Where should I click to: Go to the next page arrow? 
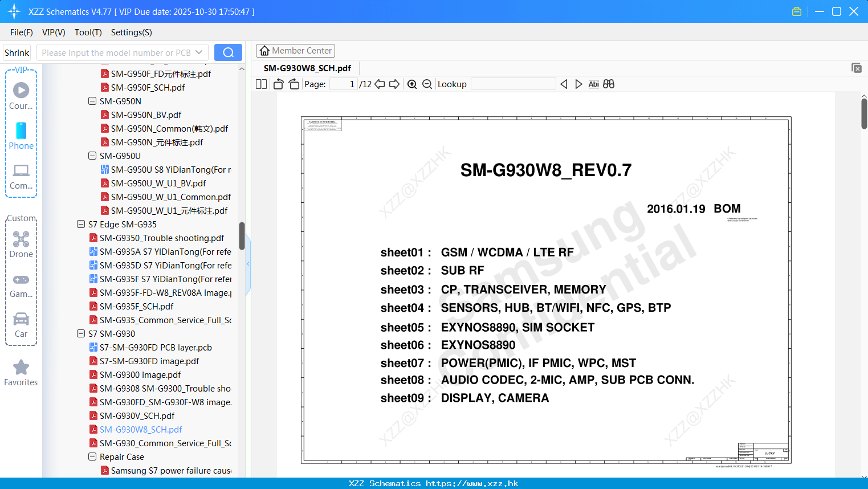tap(394, 84)
